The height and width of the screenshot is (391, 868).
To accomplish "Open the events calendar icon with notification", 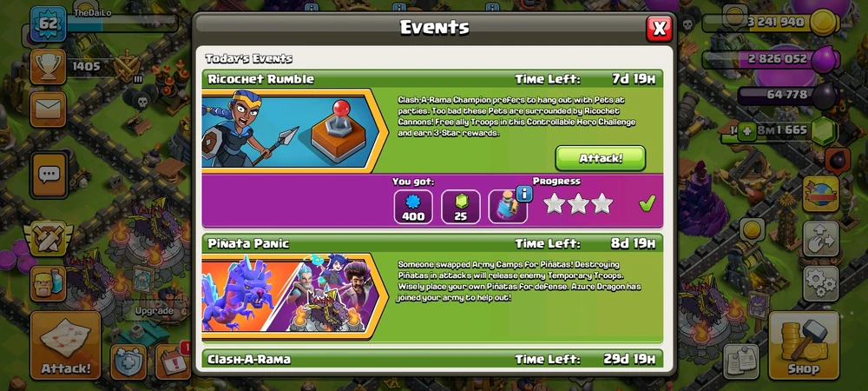I will pyautogui.click(x=172, y=361).
